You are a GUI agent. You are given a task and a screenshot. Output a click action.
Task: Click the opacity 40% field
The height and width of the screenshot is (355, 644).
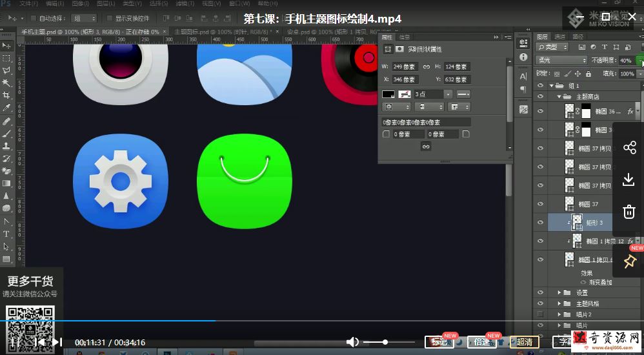pos(626,61)
